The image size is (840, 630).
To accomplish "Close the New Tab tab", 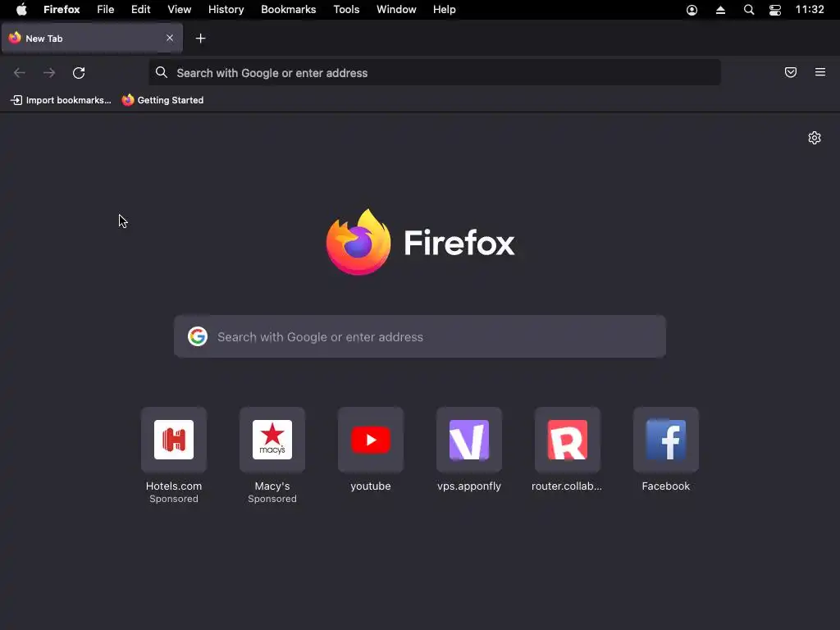I will [170, 38].
